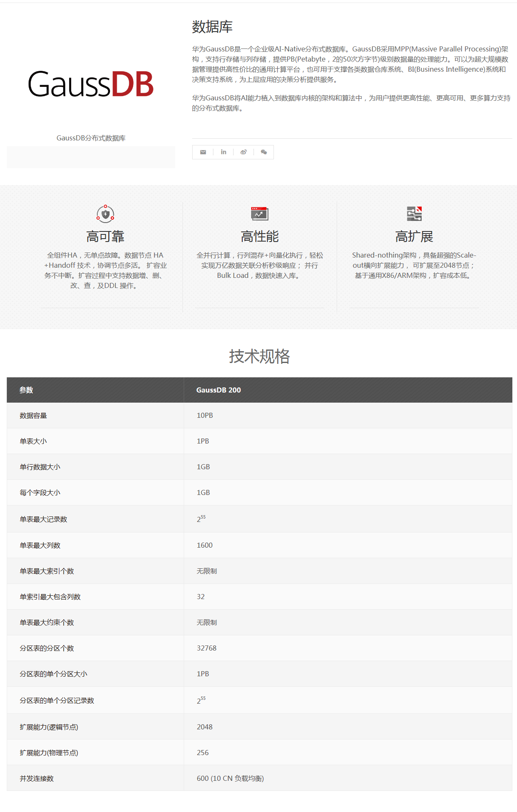
Task: Select the 单表大小 row label
Action: point(33,441)
